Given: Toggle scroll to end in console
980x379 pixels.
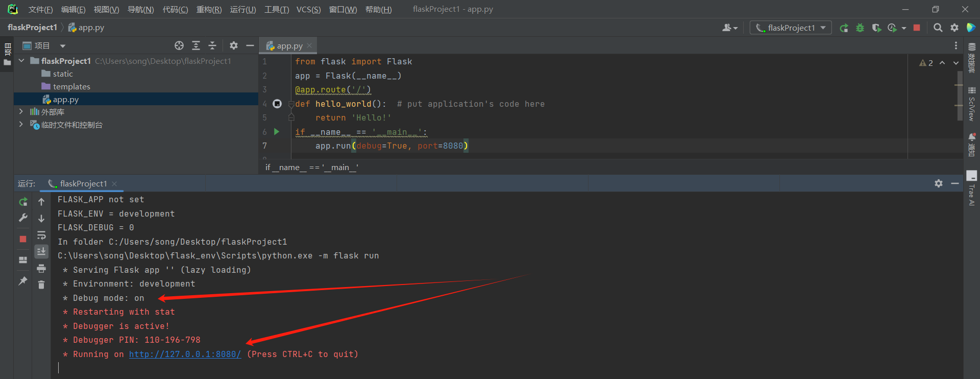Looking at the screenshot, I should tap(41, 251).
